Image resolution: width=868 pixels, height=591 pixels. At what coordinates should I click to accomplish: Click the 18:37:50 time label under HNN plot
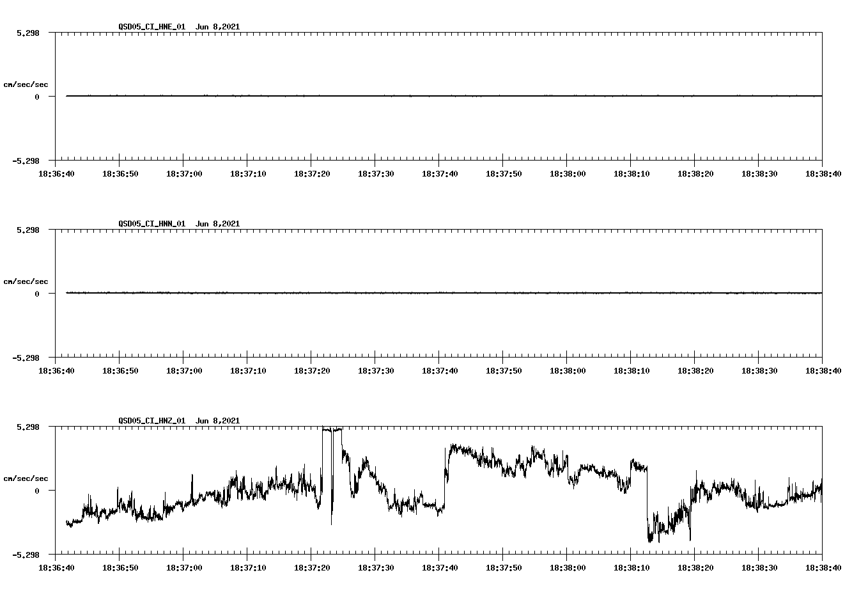point(504,370)
